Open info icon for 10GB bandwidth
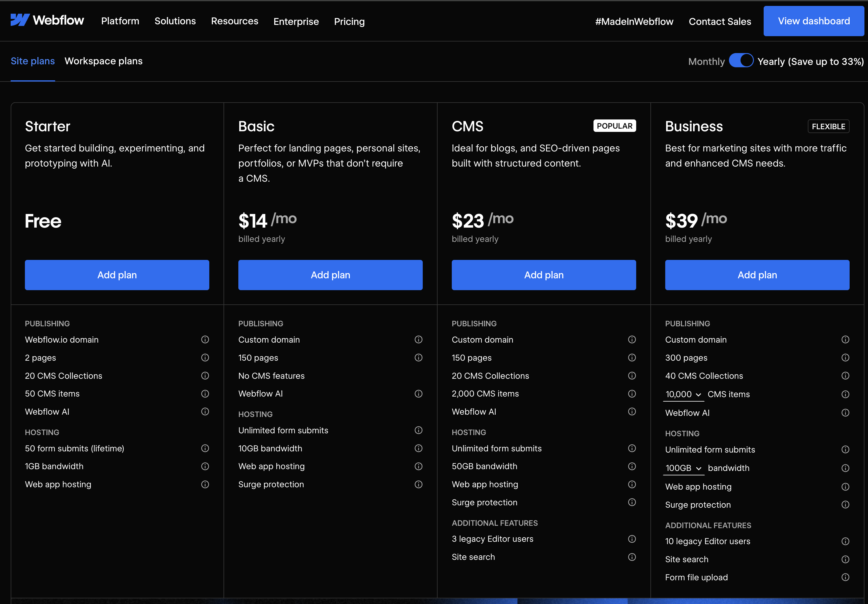This screenshot has height=604, width=868. 418,448
